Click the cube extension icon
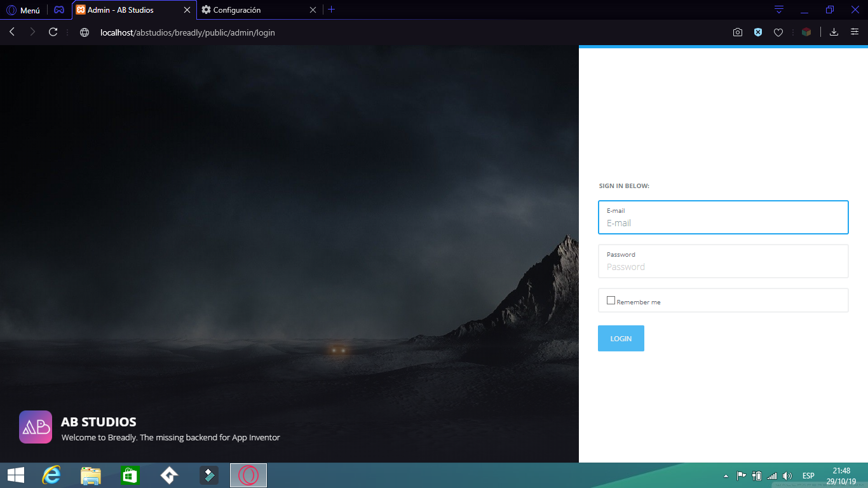This screenshot has width=868, height=488. (806, 32)
